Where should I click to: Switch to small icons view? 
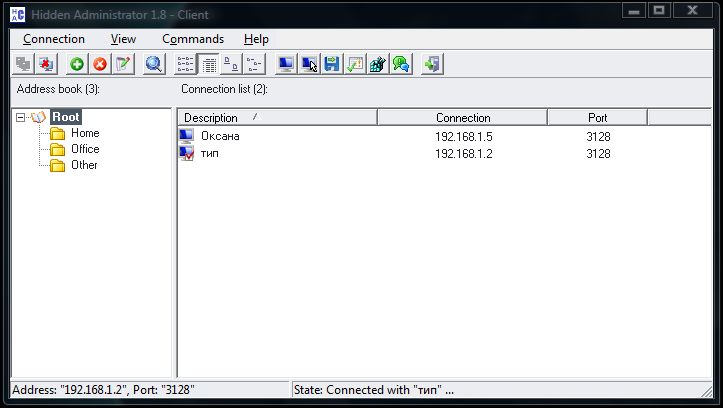coord(254,64)
